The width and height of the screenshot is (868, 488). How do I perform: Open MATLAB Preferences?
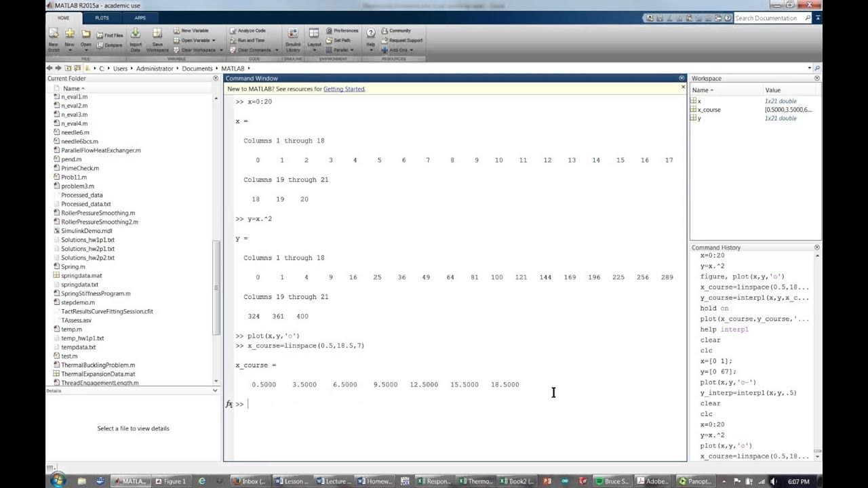tap(342, 30)
